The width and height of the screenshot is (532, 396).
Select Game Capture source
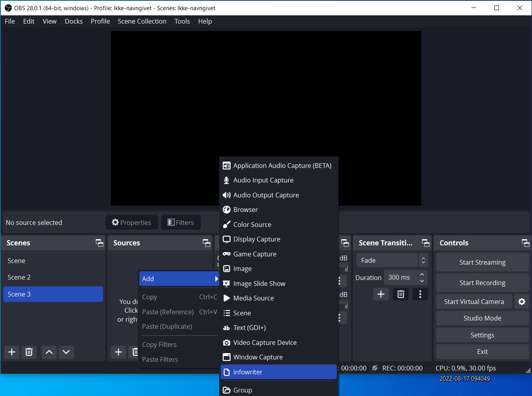(x=279, y=254)
